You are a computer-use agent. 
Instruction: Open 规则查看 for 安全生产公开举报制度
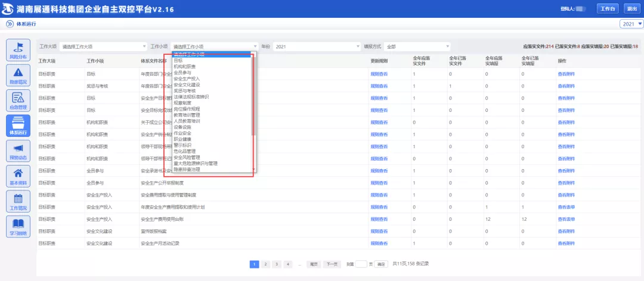[x=379, y=183]
